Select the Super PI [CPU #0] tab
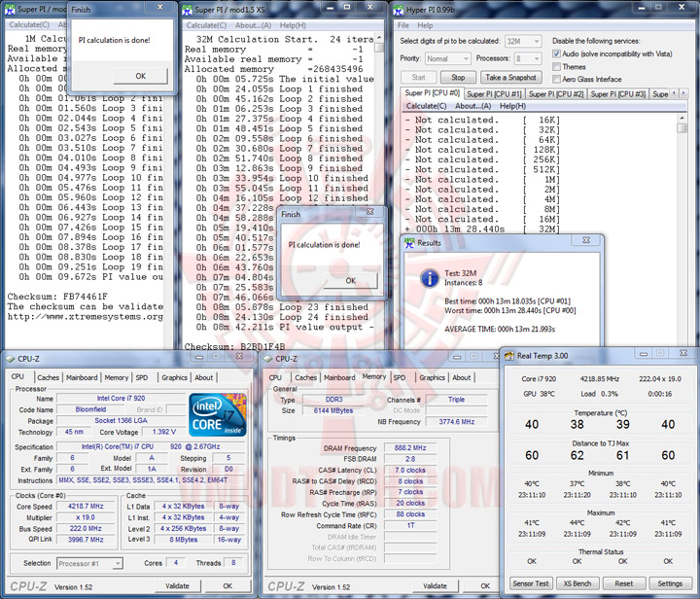Screen dimensions: 700x599 (x=432, y=92)
